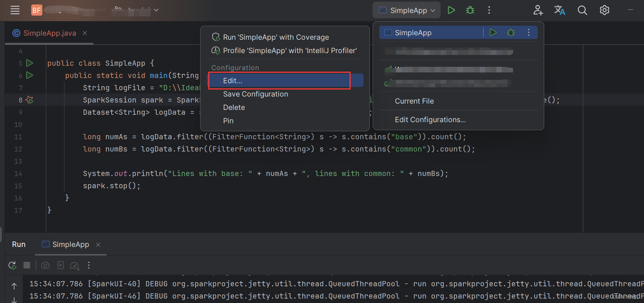This screenshot has width=644, height=303.
Task: Click the profiler gauge icon in Run toolbar
Action: (x=75, y=265)
